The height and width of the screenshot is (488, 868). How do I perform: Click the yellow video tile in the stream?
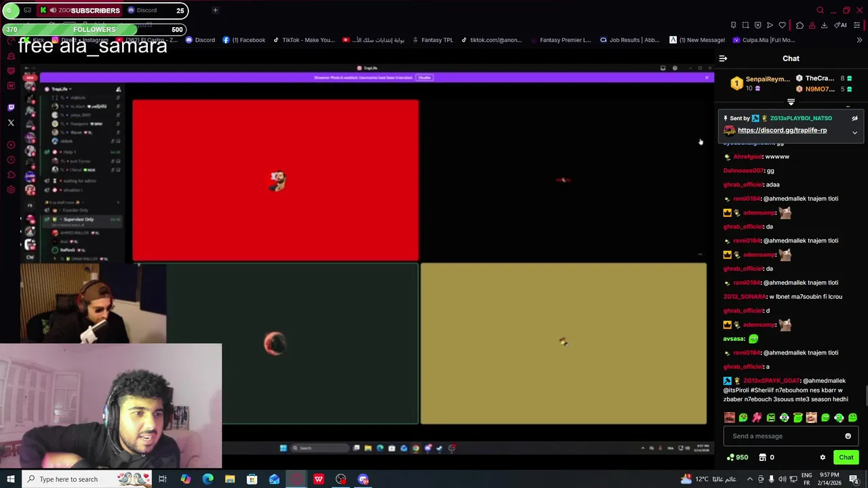tap(564, 343)
